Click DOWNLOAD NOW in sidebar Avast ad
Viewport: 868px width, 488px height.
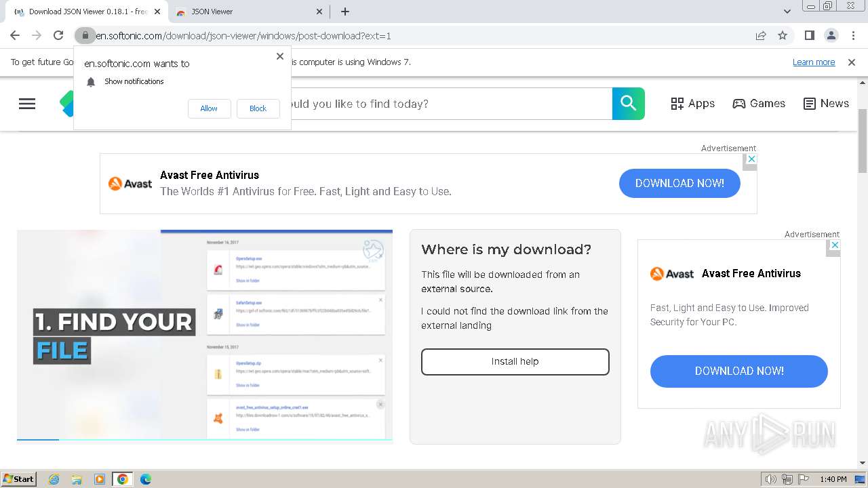(x=739, y=371)
